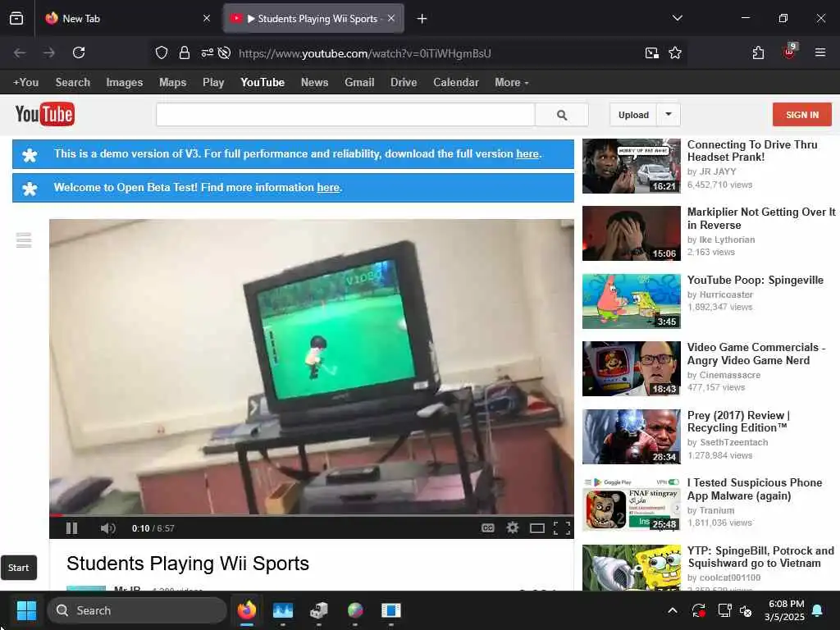Open Calendar in the Google bar
The image size is (840, 630).
pos(456,83)
